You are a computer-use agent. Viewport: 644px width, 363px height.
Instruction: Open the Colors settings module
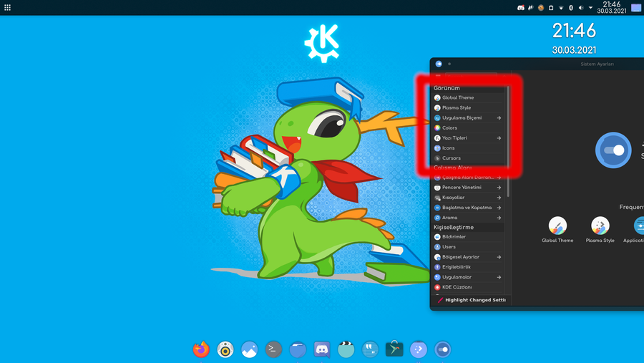[449, 127]
